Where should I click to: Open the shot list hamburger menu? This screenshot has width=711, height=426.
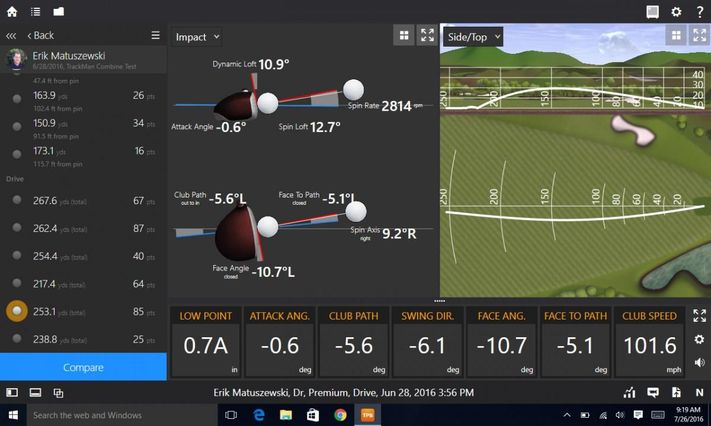tap(155, 36)
